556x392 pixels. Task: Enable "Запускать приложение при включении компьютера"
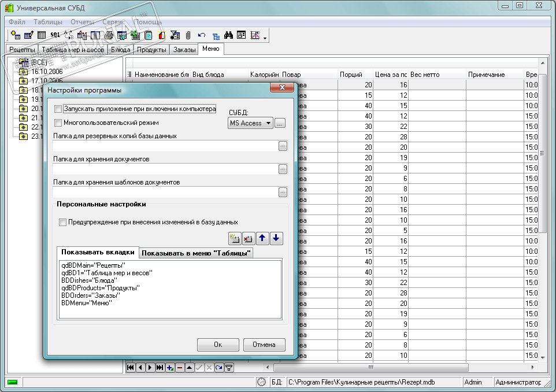[x=58, y=109]
